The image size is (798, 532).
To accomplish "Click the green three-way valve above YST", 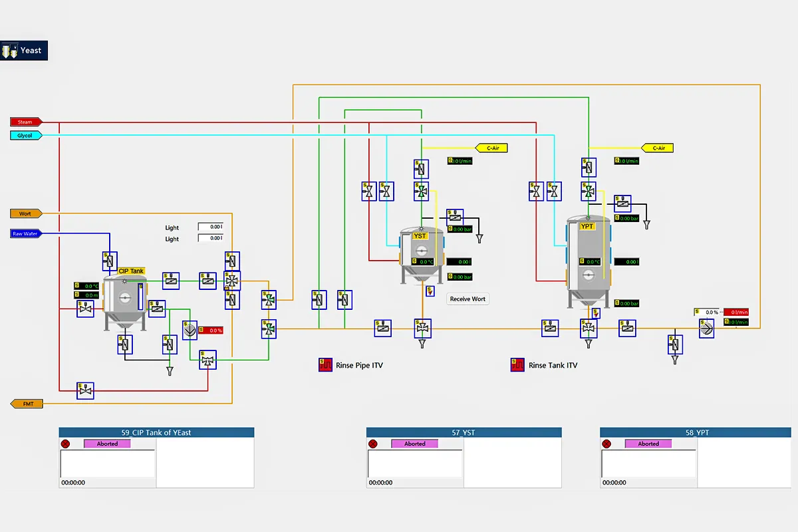I will click(x=421, y=192).
